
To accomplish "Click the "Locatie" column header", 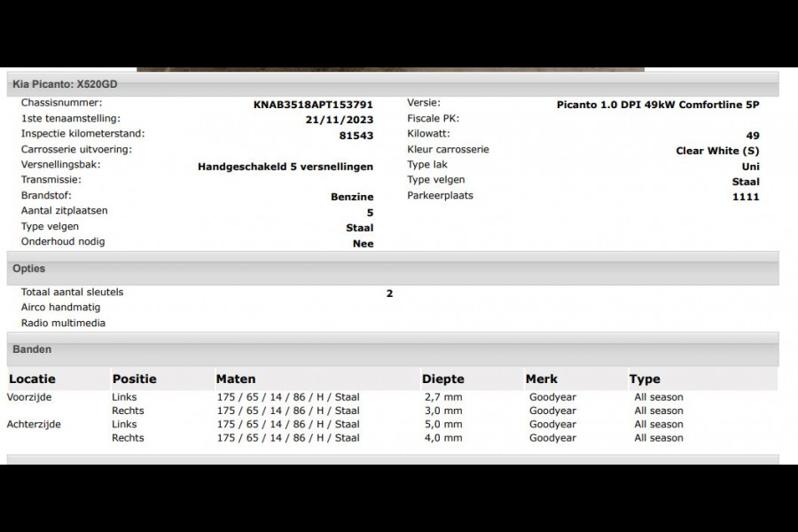I will pyautogui.click(x=32, y=379).
